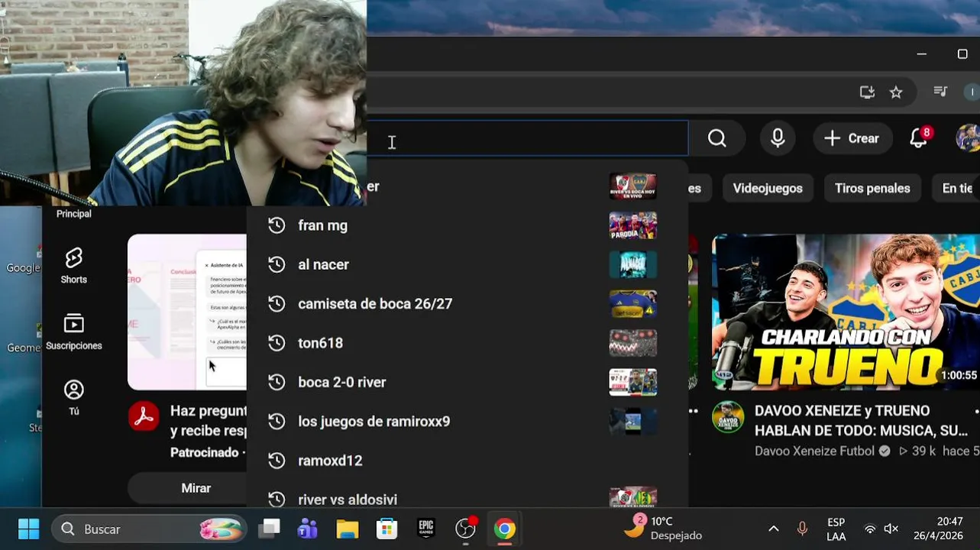Choose 'fran mg' search suggestion

[x=467, y=225]
